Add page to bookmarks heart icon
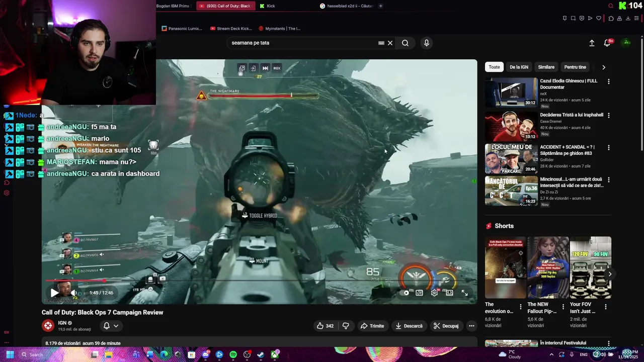644x362 pixels. pos(599,19)
